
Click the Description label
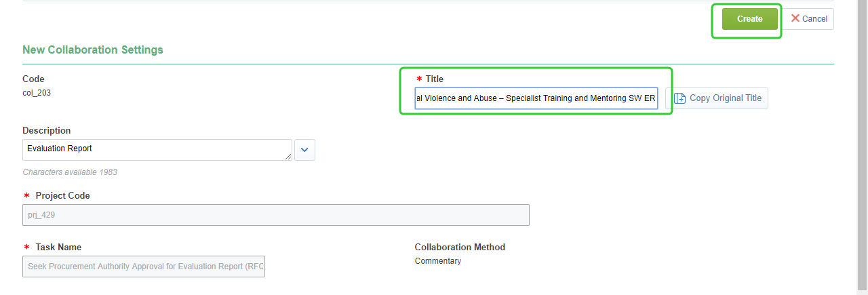[x=47, y=131]
